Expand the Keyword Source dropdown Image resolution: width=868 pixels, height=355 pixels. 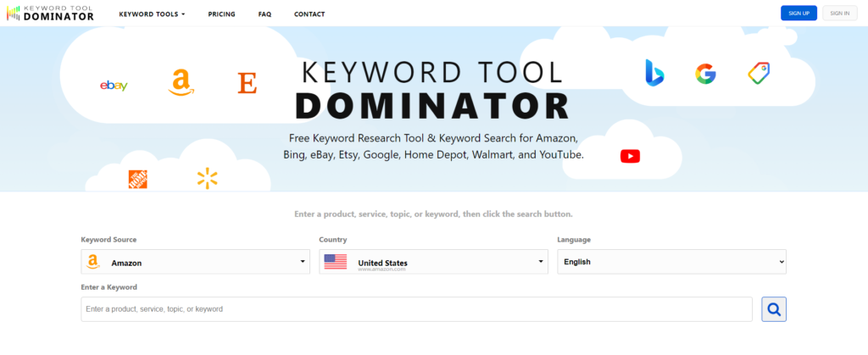pos(196,262)
